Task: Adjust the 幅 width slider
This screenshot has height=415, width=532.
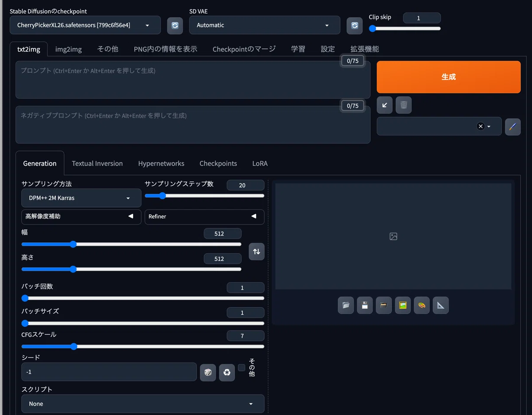Action: click(131, 244)
